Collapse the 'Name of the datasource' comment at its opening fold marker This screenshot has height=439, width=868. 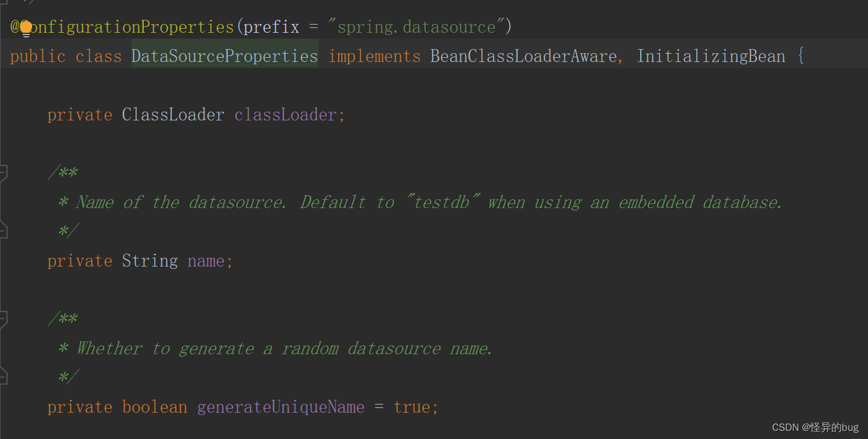[x=3, y=173]
